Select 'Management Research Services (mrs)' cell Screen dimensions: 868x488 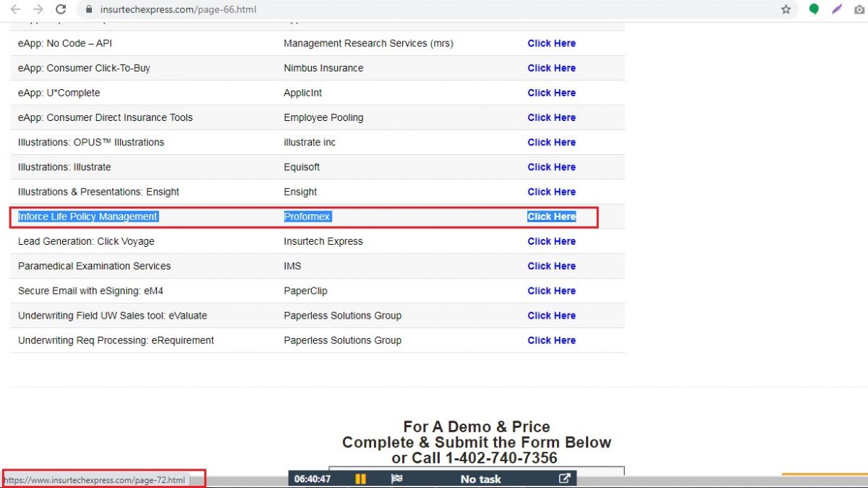tap(368, 43)
